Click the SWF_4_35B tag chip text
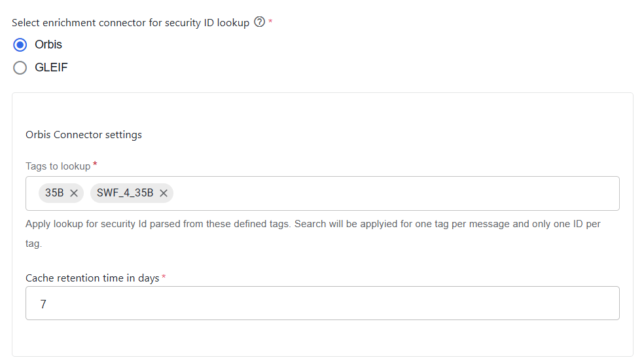 click(125, 193)
